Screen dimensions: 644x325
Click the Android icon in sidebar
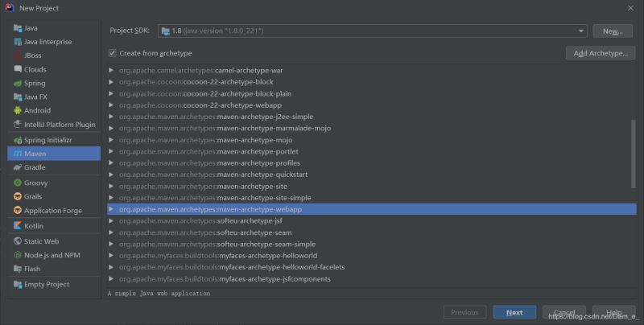click(17, 110)
